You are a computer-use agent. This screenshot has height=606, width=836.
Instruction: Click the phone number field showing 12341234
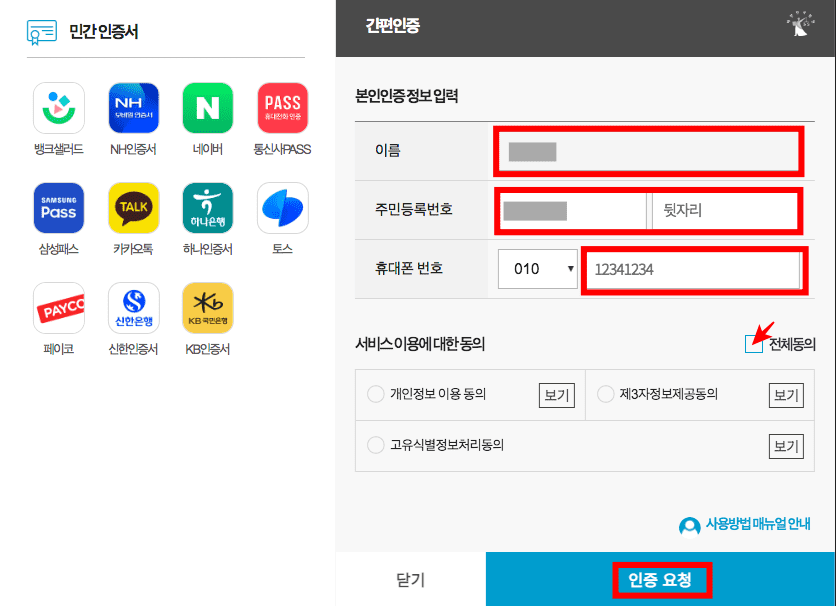tap(694, 270)
